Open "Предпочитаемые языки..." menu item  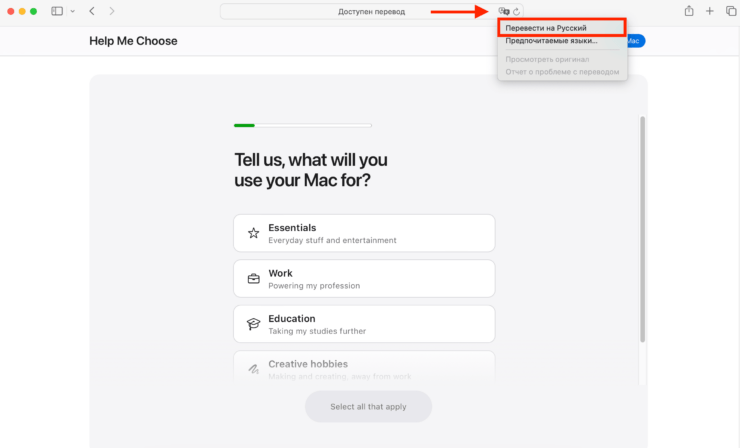[552, 41]
